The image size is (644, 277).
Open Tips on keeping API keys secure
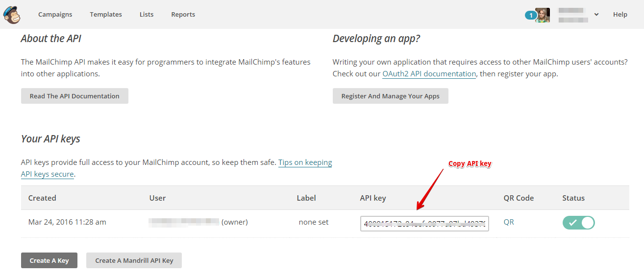(305, 162)
